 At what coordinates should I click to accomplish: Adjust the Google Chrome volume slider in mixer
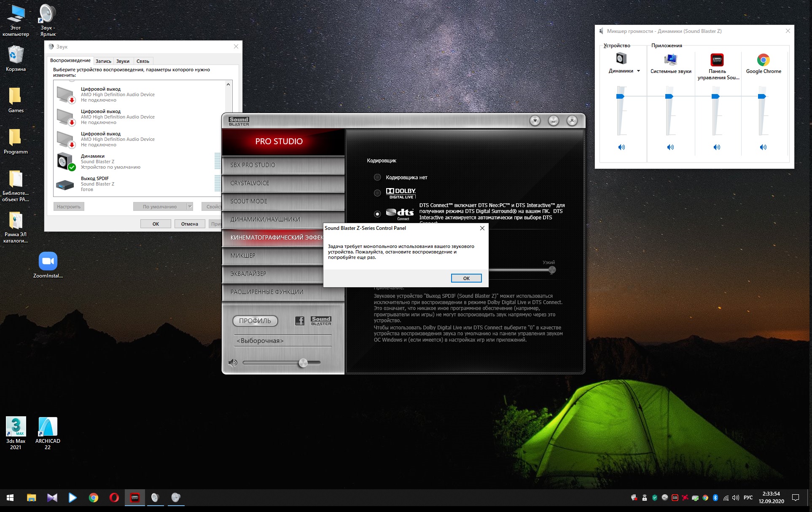pyautogui.click(x=762, y=97)
